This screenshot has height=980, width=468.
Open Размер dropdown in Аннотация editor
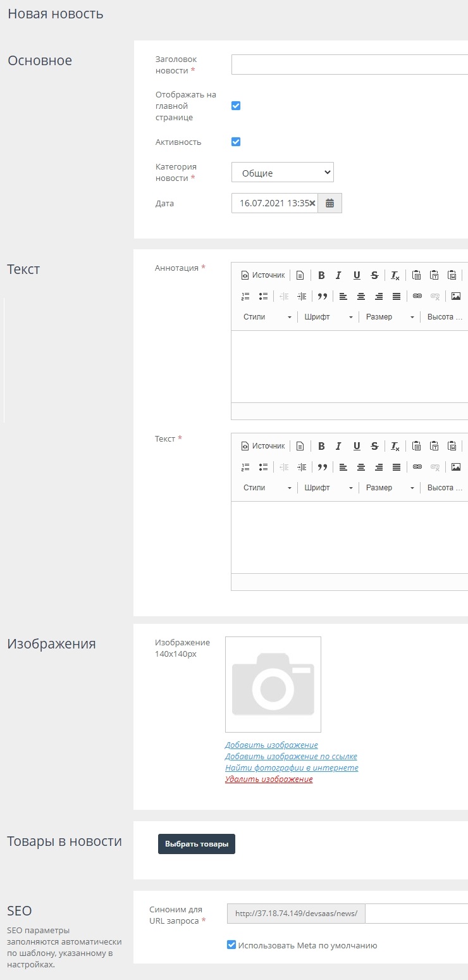(390, 317)
